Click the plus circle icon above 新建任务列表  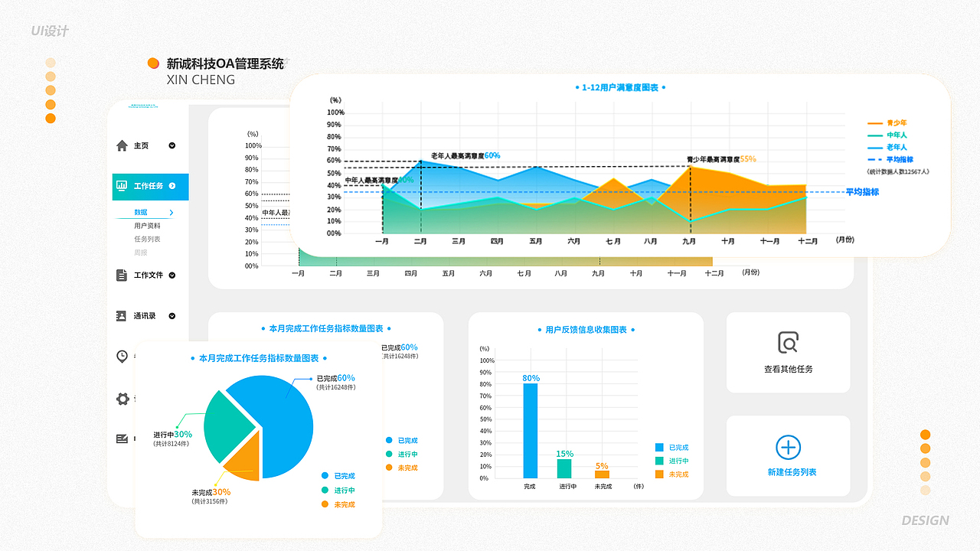788,447
